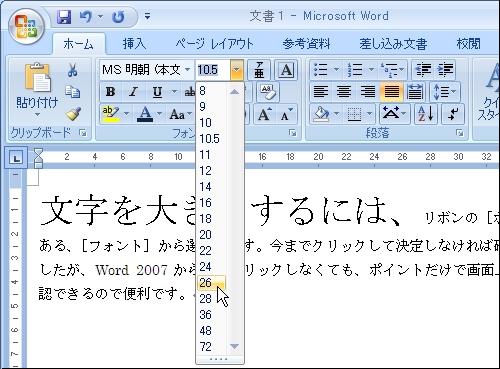The image size is (500, 369).
Task: Center align the text
Action: point(344,92)
